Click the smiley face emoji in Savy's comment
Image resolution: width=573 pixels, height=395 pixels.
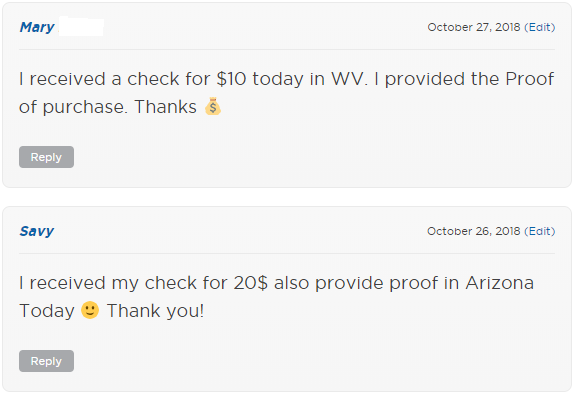pos(90,310)
